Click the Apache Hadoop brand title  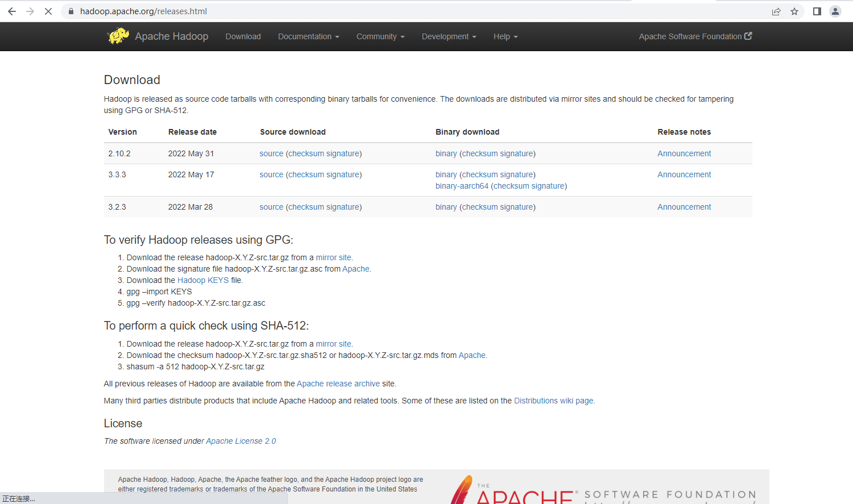pyautogui.click(x=172, y=36)
